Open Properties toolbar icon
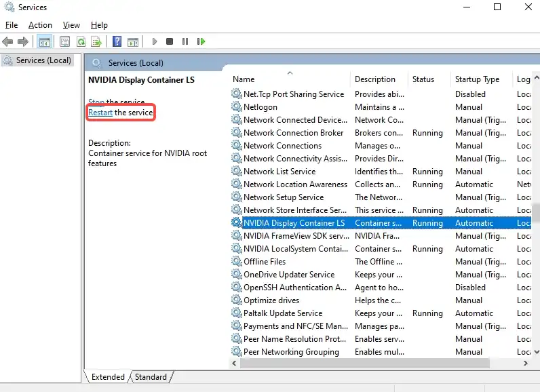The height and width of the screenshot is (392, 540). click(64, 41)
